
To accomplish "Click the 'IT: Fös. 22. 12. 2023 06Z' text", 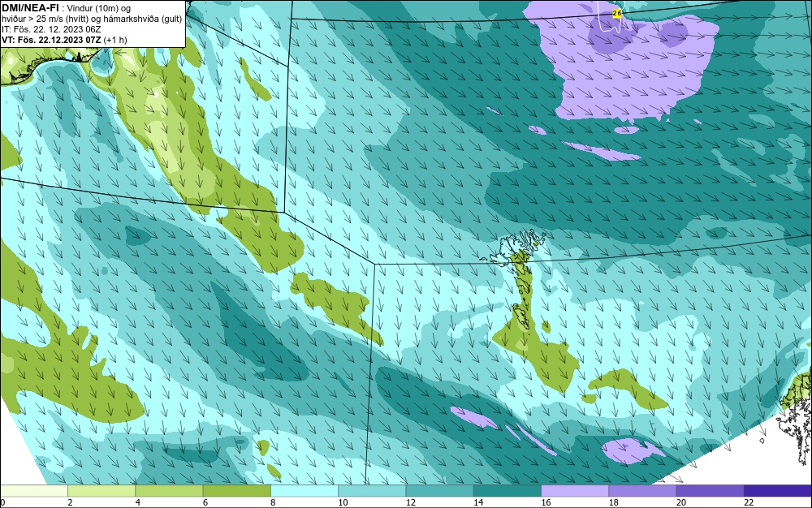I will [50, 29].
